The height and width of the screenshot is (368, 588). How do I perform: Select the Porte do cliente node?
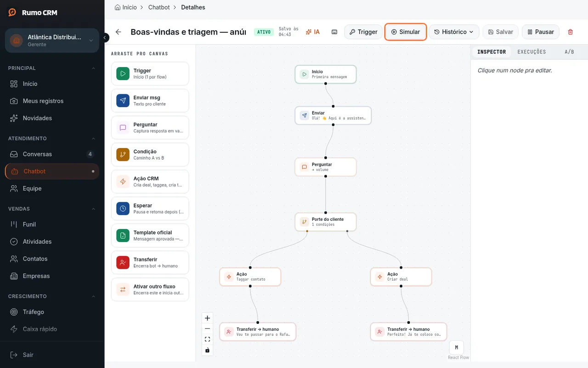tap(326, 222)
